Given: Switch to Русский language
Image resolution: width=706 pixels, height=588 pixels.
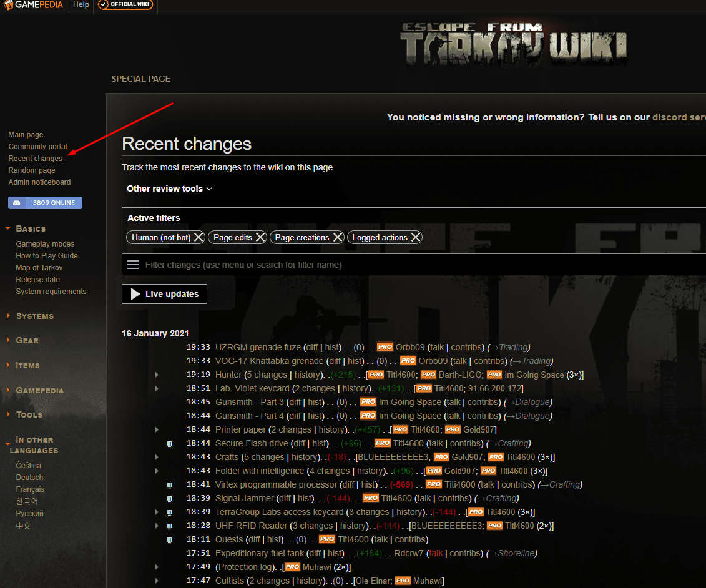Looking at the screenshot, I should tap(30, 513).
